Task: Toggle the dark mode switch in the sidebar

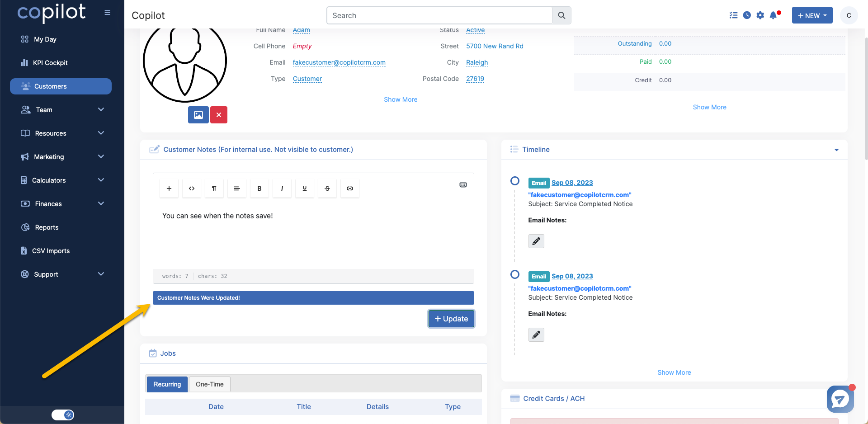Action: tap(63, 415)
